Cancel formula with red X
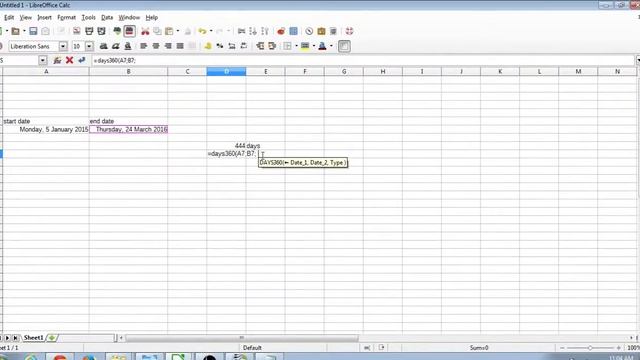 click(69, 60)
